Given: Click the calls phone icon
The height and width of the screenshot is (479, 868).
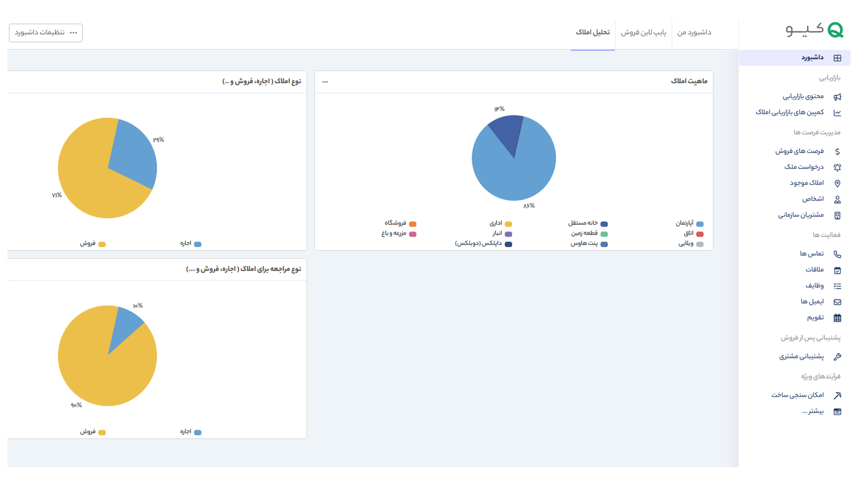Looking at the screenshot, I should pos(837,254).
